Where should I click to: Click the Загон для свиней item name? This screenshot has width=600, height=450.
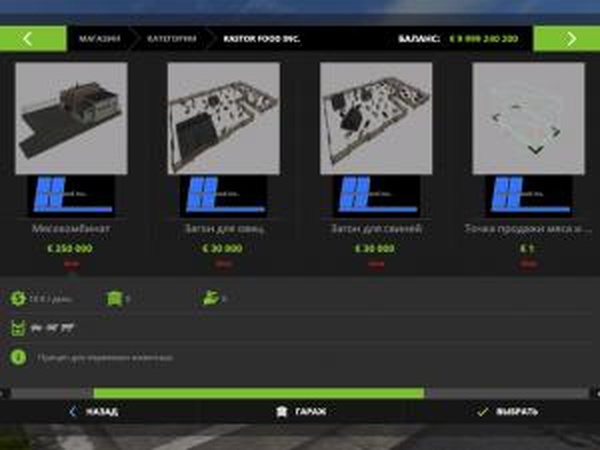pyautogui.click(x=376, y=228)
